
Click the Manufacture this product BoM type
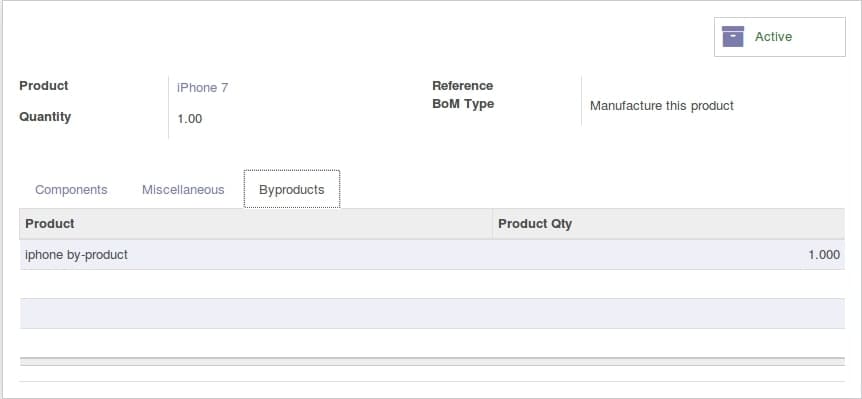coord(662,106)
